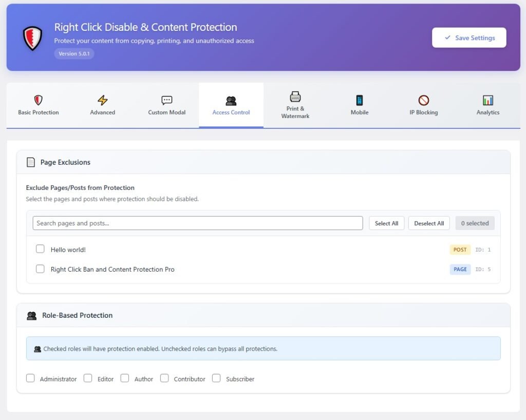
Task: Select the Mobile phone icon
Action: tap(360, 100)
